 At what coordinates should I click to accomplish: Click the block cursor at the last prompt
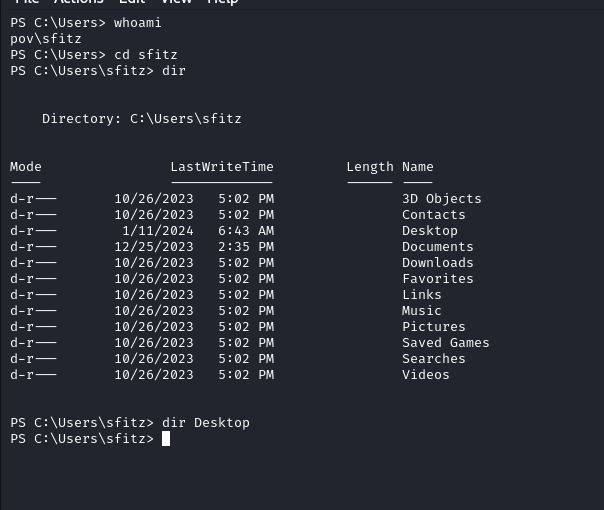pos(166,439)
